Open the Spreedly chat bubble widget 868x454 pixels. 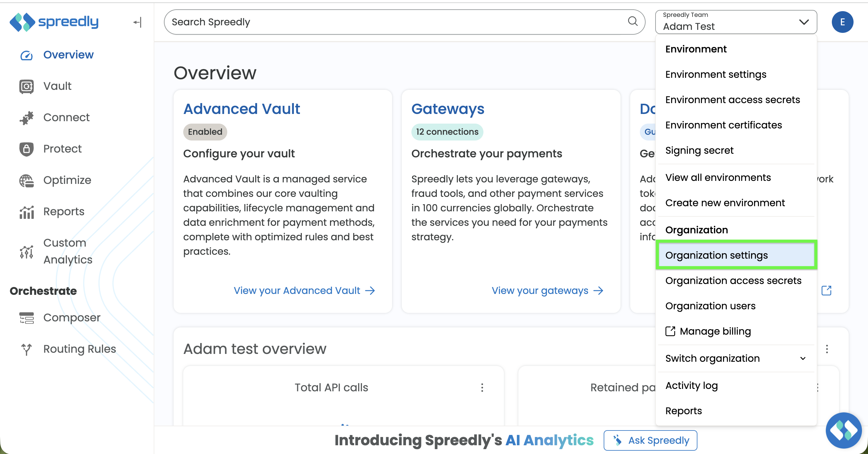[843, 430]
